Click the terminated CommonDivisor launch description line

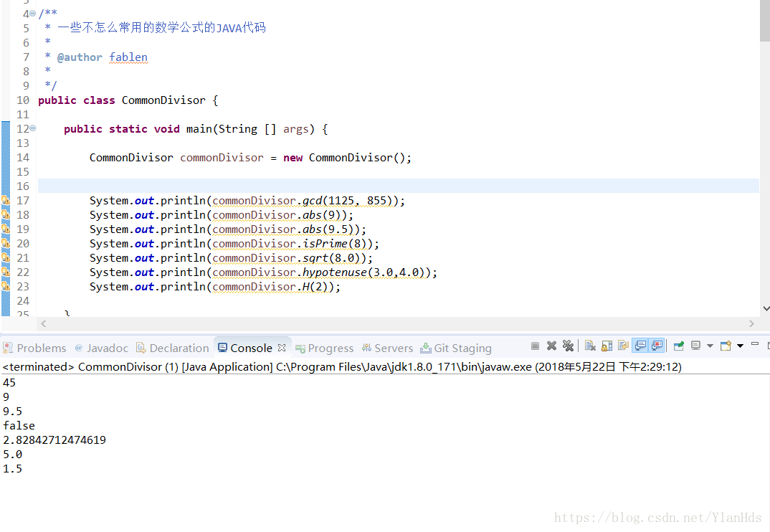tap(342, 367)
